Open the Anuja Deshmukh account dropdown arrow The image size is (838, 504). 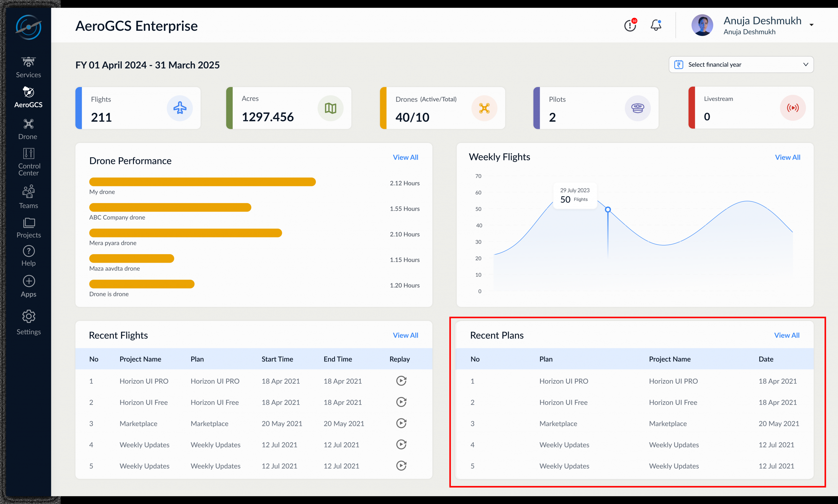pyautogui.click(x=811, y=25)
